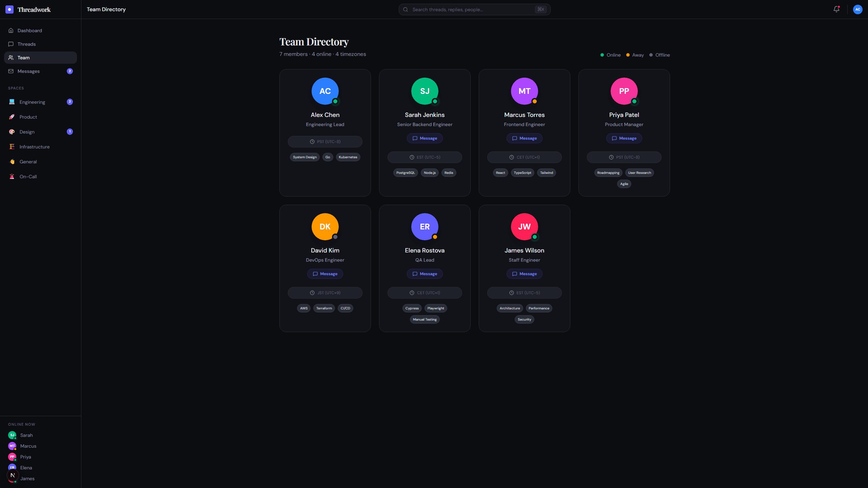The image size is (868, 488).
Task: Open the Product space rocket icon
Action: point(12,117)
